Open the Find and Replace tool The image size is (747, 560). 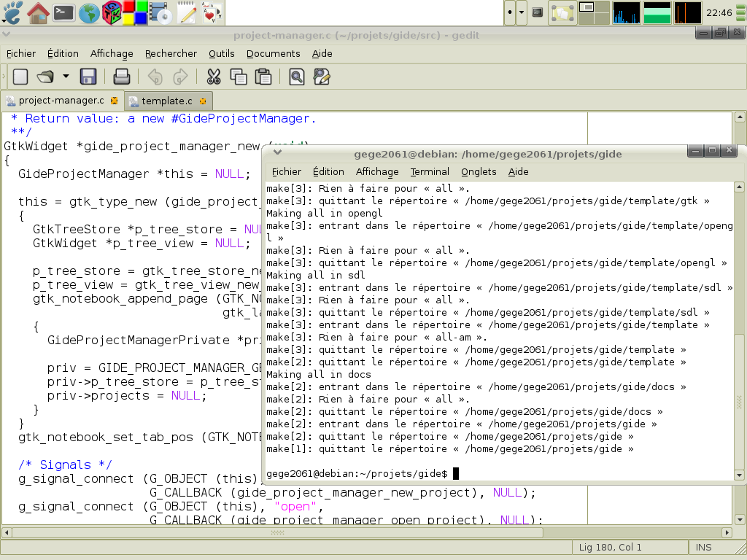[x=322, y=77]
